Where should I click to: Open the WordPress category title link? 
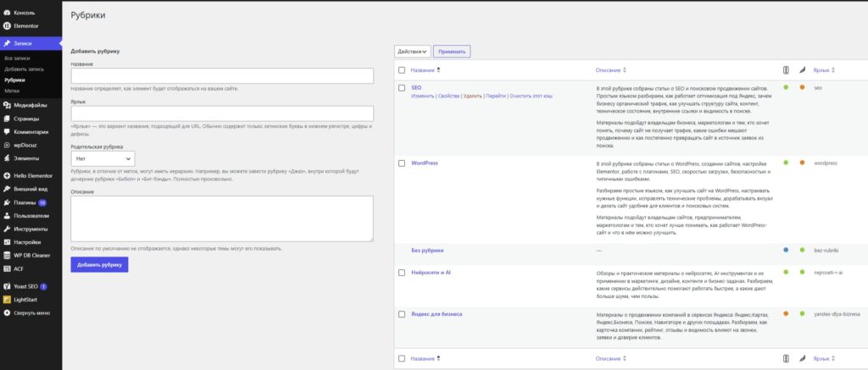pyautogui.click(x=425, y=163)
